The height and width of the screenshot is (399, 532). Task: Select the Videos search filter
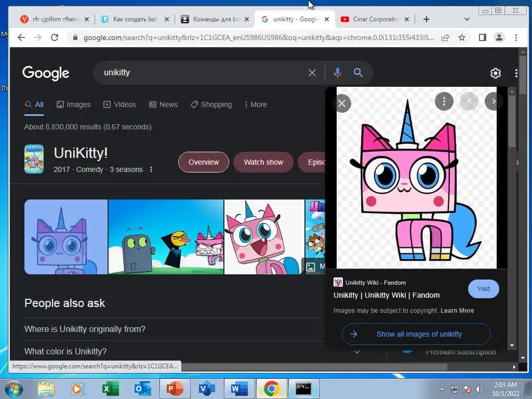pyautogui.click(x=119, y=104)
